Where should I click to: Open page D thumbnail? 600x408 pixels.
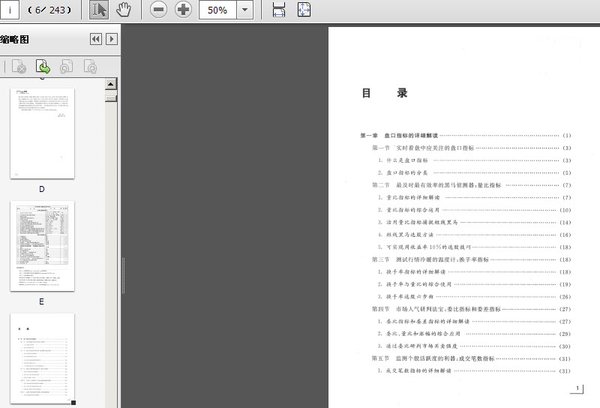point(42,133)
